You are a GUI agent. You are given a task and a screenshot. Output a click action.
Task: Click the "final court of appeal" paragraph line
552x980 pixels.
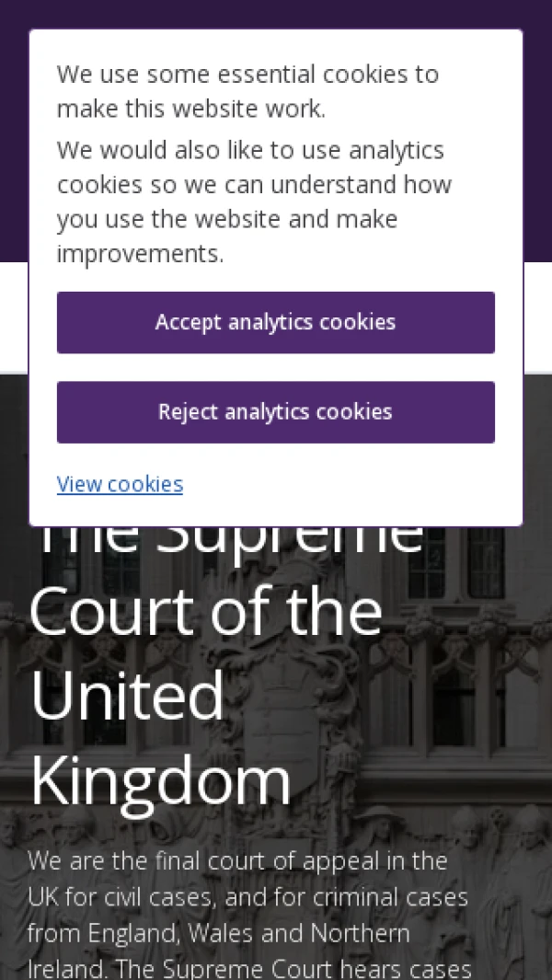237,861
